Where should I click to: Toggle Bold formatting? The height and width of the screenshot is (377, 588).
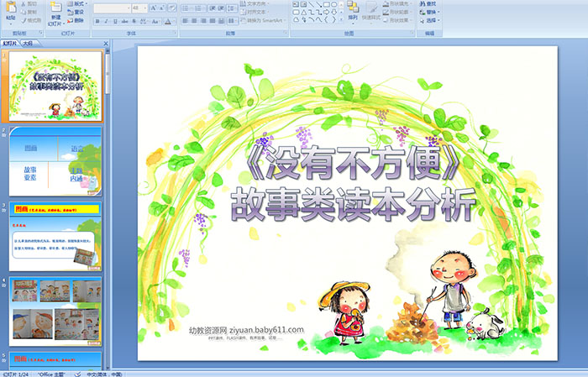[97, 21]
